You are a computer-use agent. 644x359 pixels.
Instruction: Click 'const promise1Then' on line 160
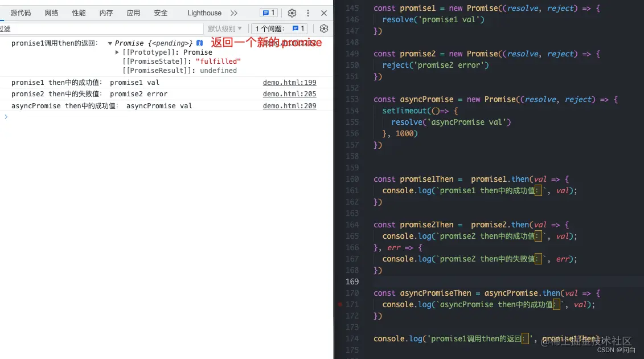pos(413,179)
